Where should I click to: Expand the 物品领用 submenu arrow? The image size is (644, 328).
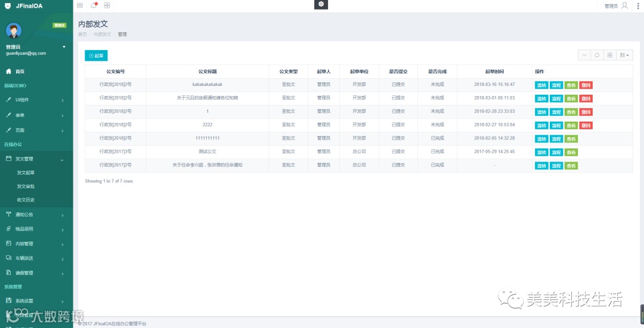point(63,230)
